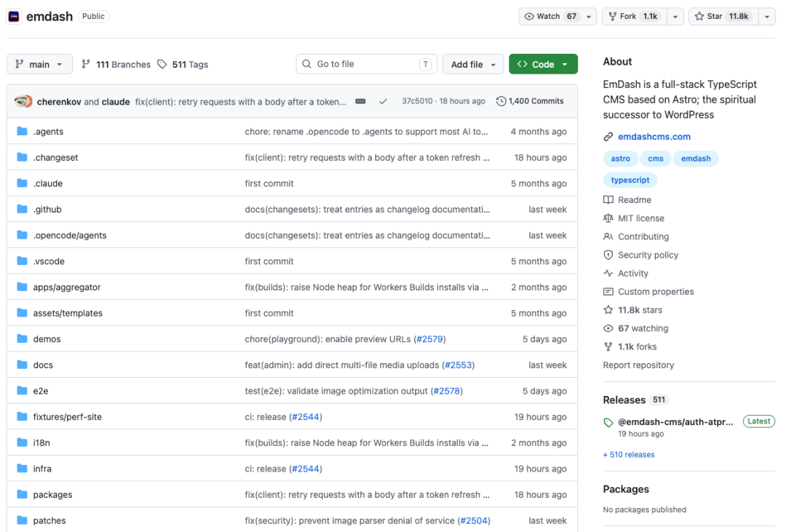Screen dimensions: 786x532
Task: Click the link icon next to emdashcms.com
Action: tap(608, 136)
